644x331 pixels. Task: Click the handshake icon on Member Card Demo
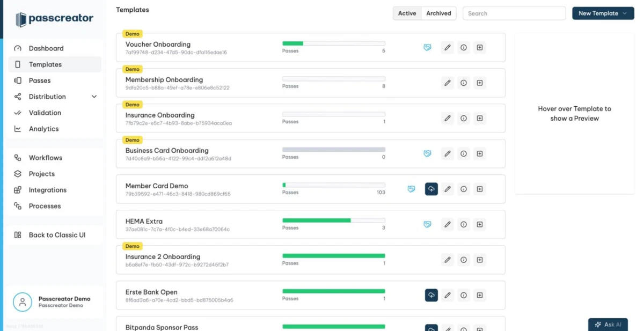411,189
